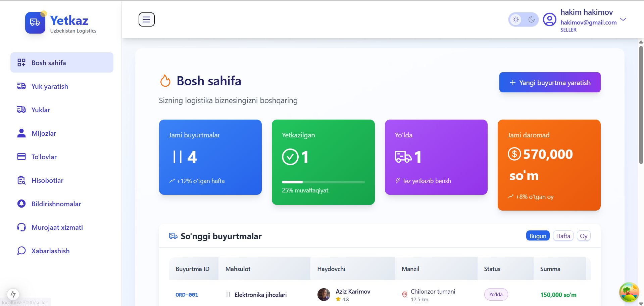
Task: Click the Jami buyurtmalar card icon
Action: coord(178,157)
